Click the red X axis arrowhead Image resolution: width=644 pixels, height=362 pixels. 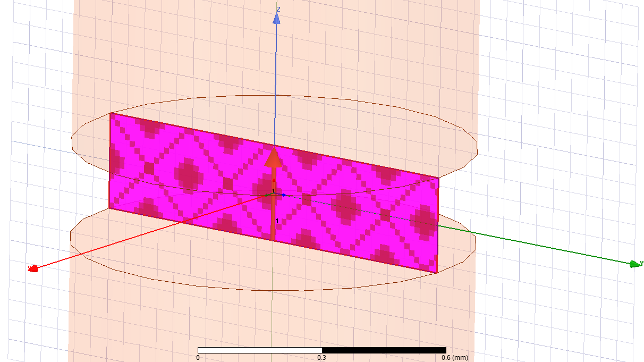pos(33,268)
